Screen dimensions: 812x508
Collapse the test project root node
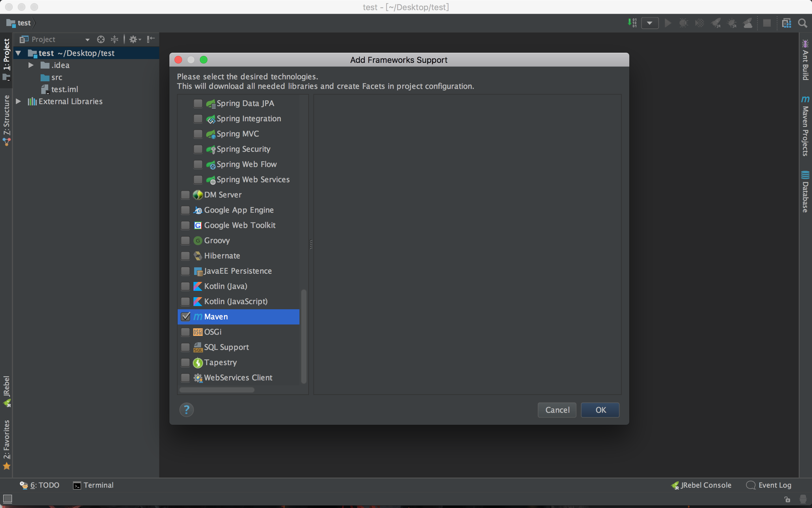coord(18,53)
